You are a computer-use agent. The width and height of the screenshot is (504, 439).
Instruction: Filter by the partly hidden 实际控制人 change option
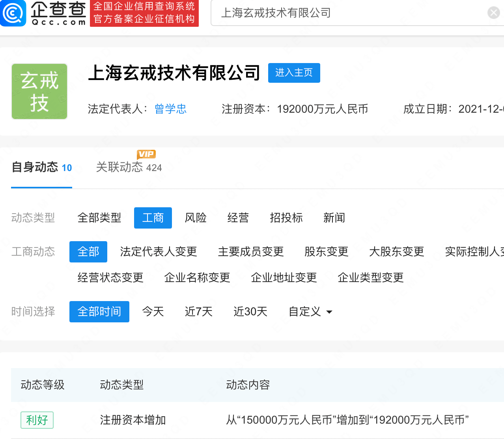click(x=474, y=252)
